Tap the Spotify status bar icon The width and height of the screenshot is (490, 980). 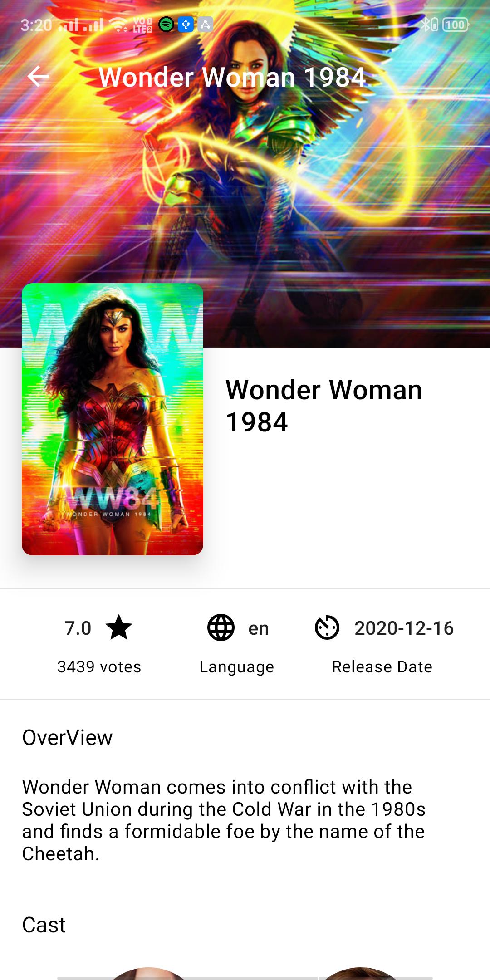tap(167, 24)
